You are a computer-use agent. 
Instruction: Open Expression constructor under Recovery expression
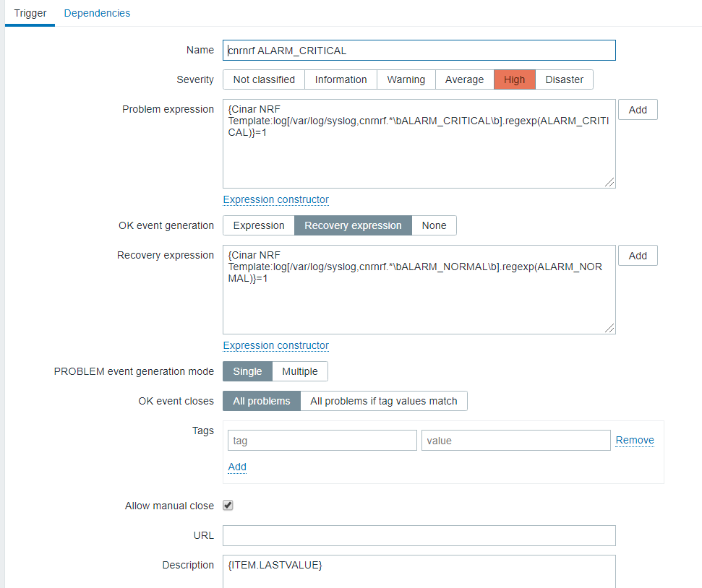[275, 345]
